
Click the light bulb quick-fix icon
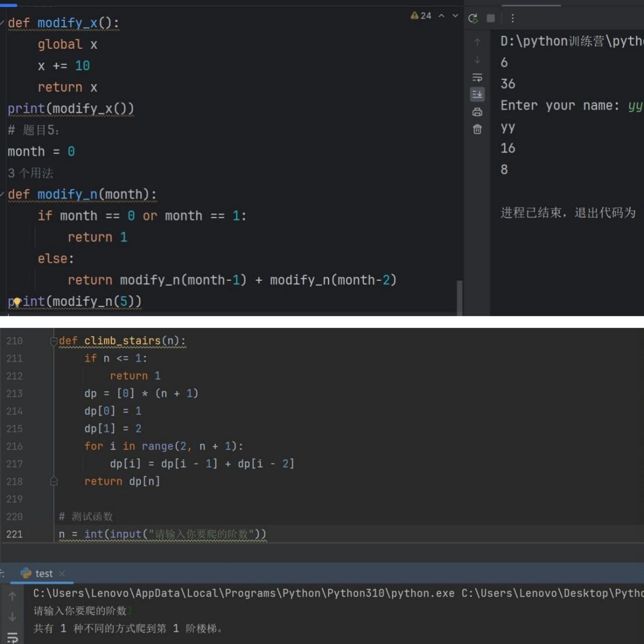pyautogui.click(x=17, y=302)
